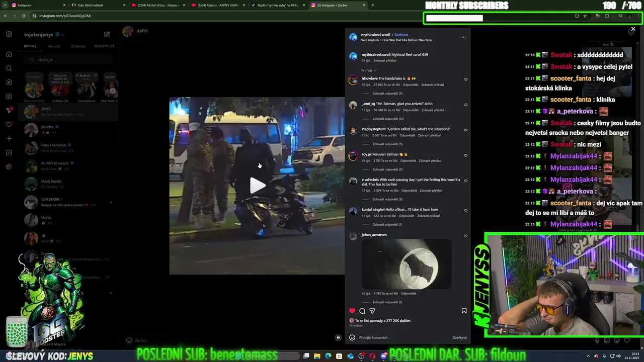The height and width of the screenshot is (362, 644).
Task: Switch to Primary messages tab
Action: point(30,46)
